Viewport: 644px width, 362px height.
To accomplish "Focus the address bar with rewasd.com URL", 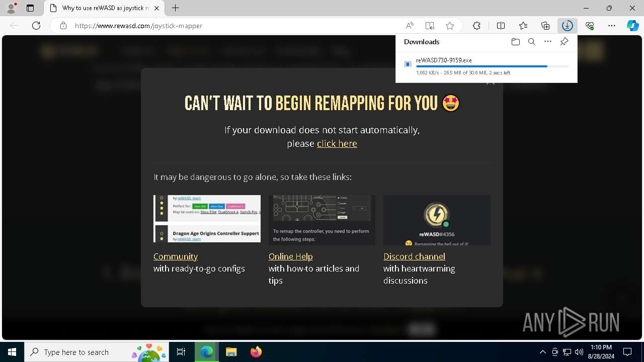I will pos(236,26).
